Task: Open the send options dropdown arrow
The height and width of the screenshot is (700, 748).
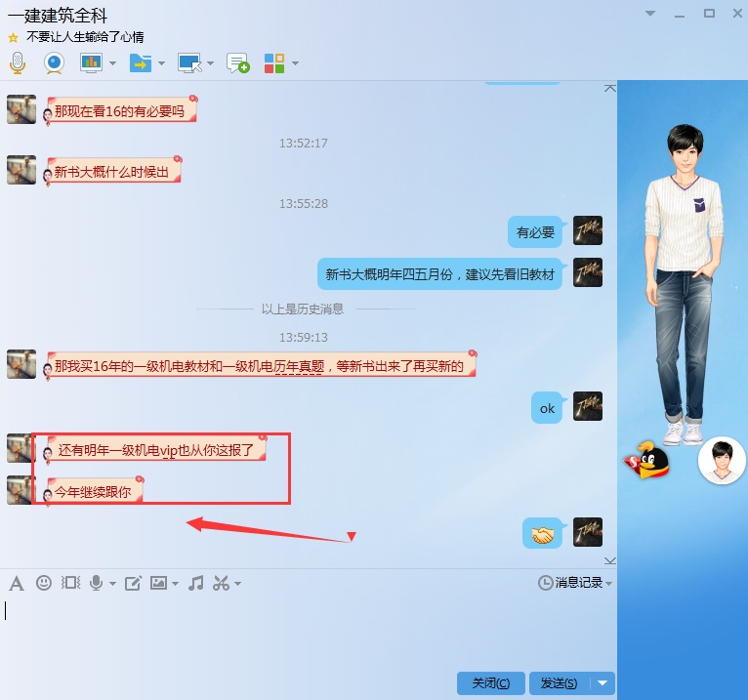Action: tap(603, 683)
